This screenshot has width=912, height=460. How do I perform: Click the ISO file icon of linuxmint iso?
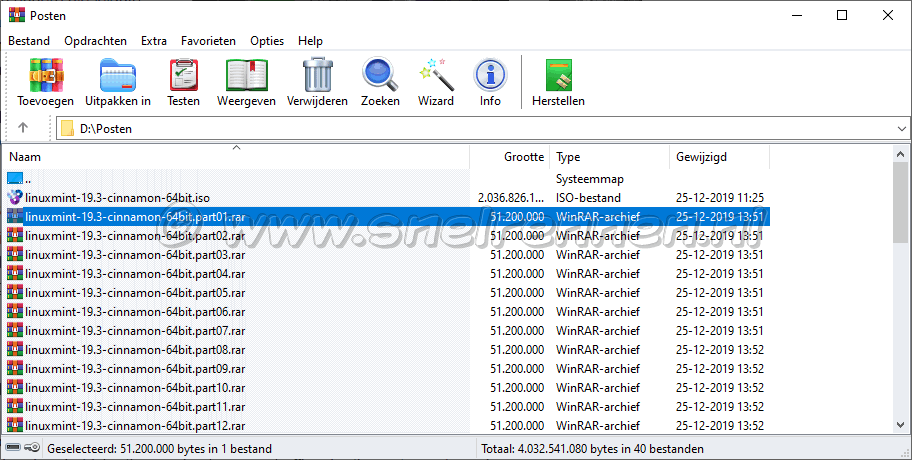(15, 197)
